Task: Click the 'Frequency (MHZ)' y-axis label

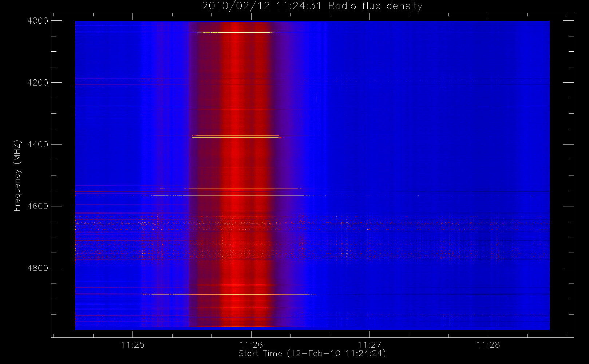Action: pos(17,176)
